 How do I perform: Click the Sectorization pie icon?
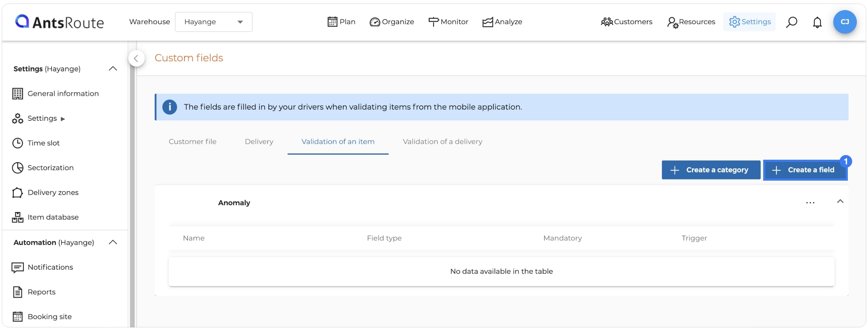click(x=18, y=168)
